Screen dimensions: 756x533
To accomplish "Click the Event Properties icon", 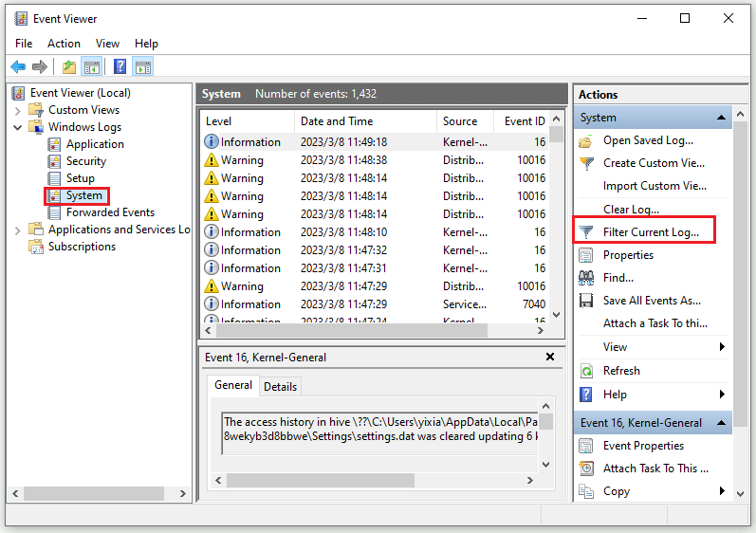I will (586, 446).
